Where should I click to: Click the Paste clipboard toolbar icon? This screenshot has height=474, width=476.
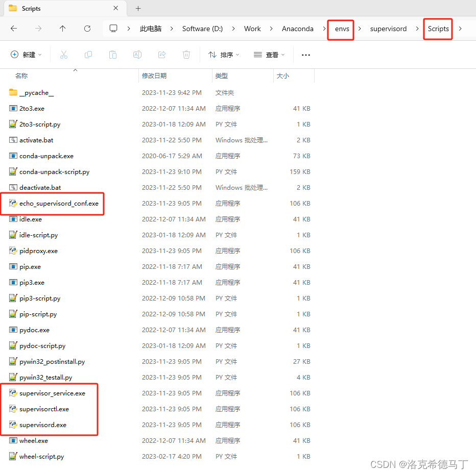coord(113,55)
